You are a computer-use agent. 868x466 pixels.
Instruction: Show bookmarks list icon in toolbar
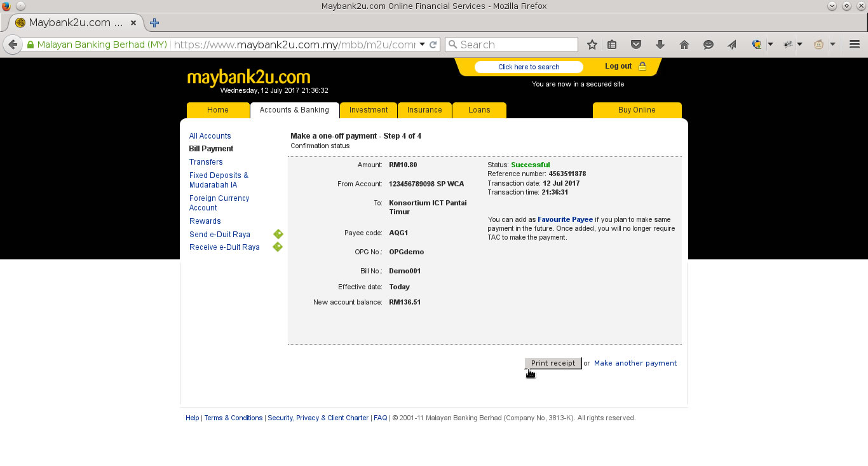coord(612,45)
